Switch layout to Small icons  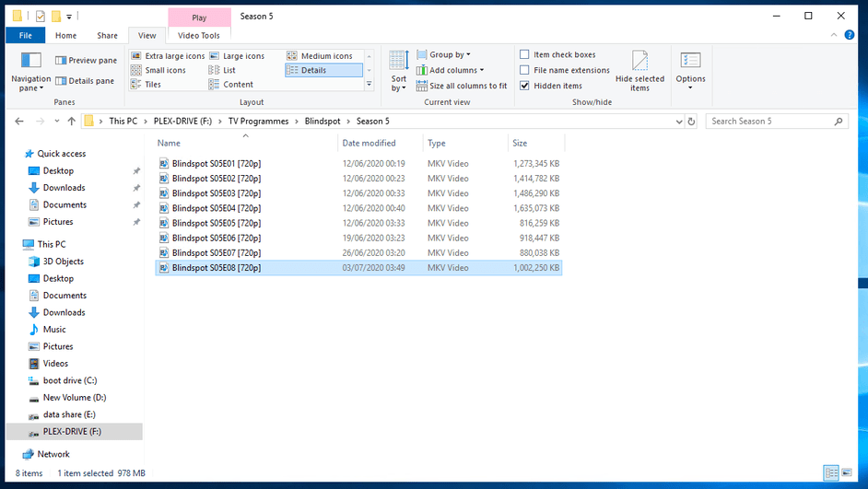(x=158, y=70)
